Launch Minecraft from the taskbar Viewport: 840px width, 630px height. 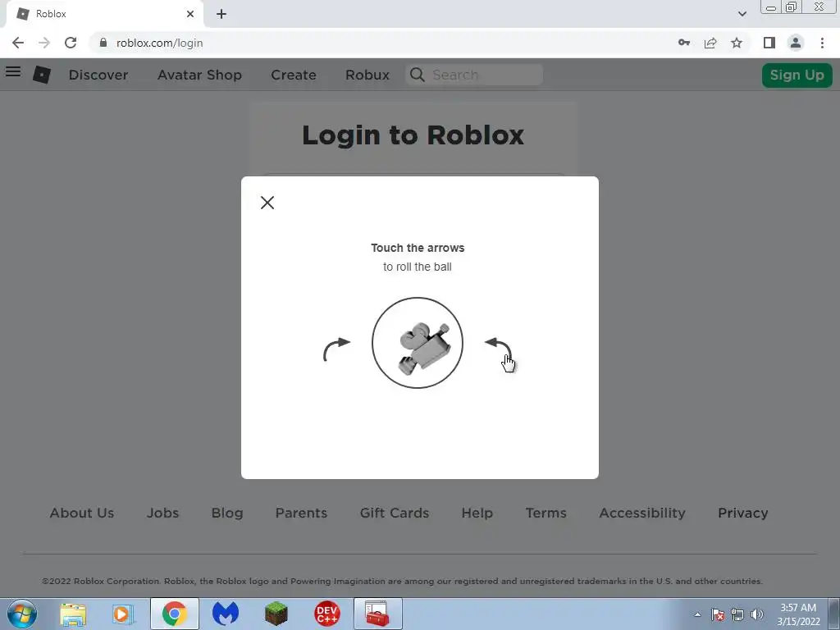[276, 614]
